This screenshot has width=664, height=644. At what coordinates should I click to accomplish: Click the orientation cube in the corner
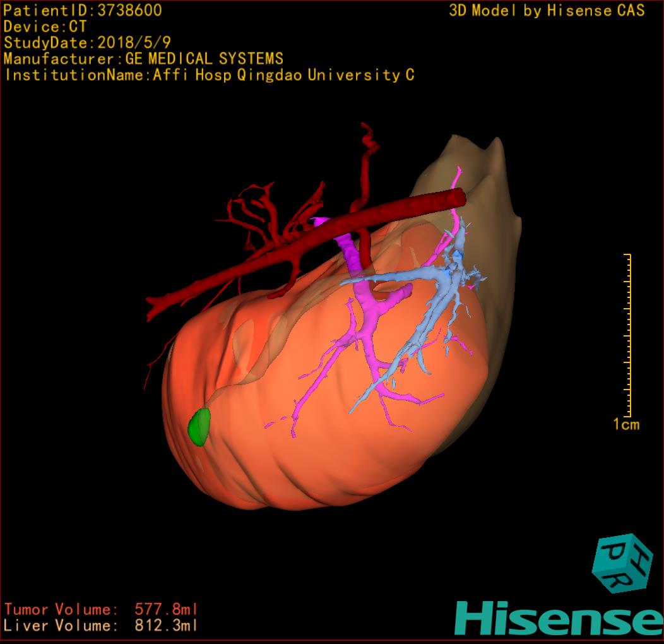tap(622, 563)
